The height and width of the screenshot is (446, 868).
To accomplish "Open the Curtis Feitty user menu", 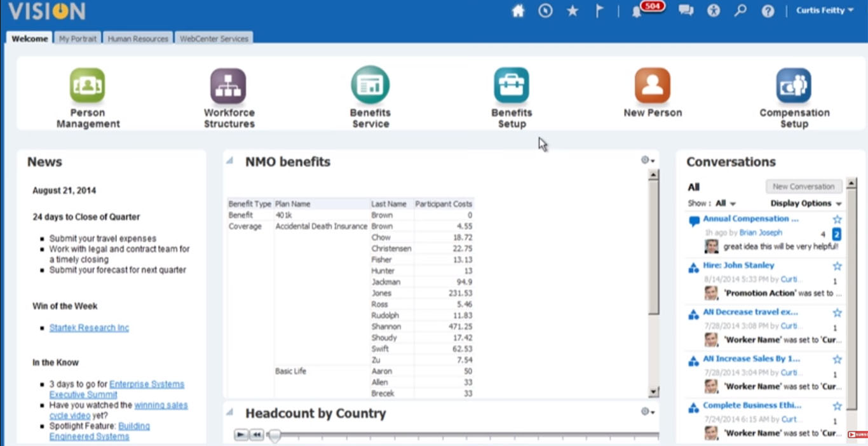I will point(825,10).
